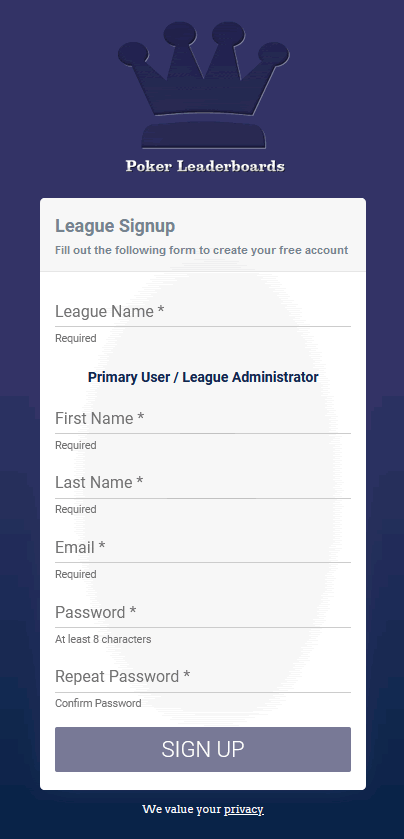Submit the form with SIGN UP button
This screenshot has height=839, width=404.
[x=203, y=749]
